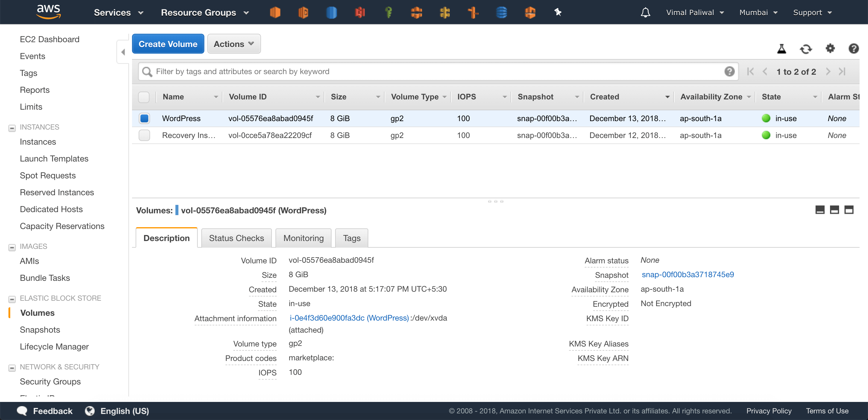Collapse the NETWORK & SECURITY section
Viewport: 868px width, 420px height.
[x=12, y=368]
